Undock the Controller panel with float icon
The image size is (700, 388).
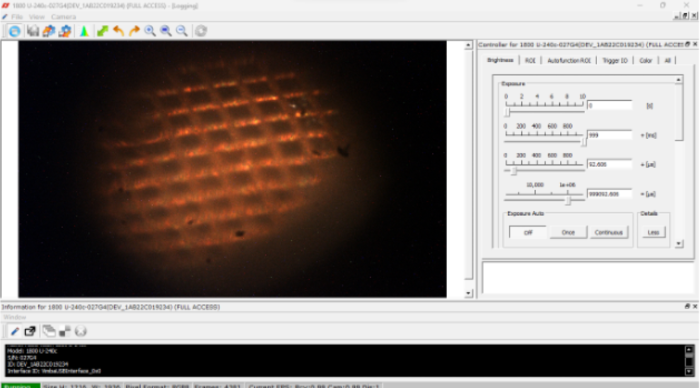688,44
